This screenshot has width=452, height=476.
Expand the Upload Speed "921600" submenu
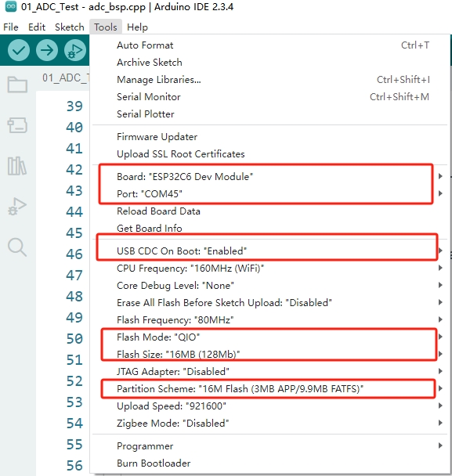click(x=269, y=406)
